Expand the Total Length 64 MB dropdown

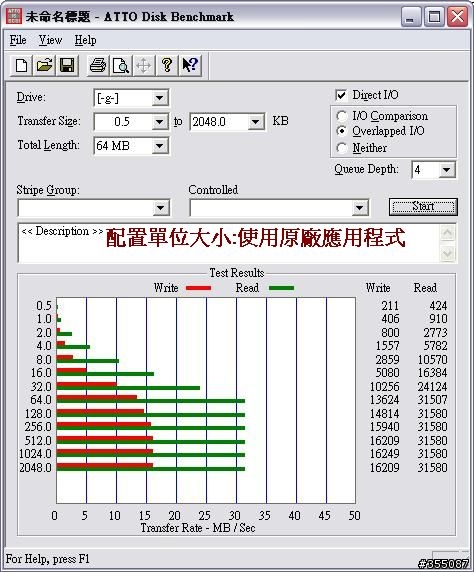click(x=159, y=146)
